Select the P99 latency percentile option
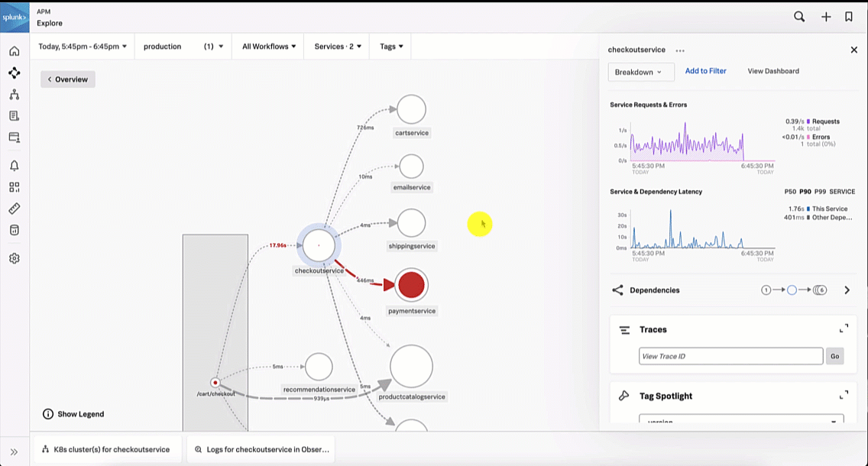Viewport: 868px width, 466px height. [x=820, y=192]
